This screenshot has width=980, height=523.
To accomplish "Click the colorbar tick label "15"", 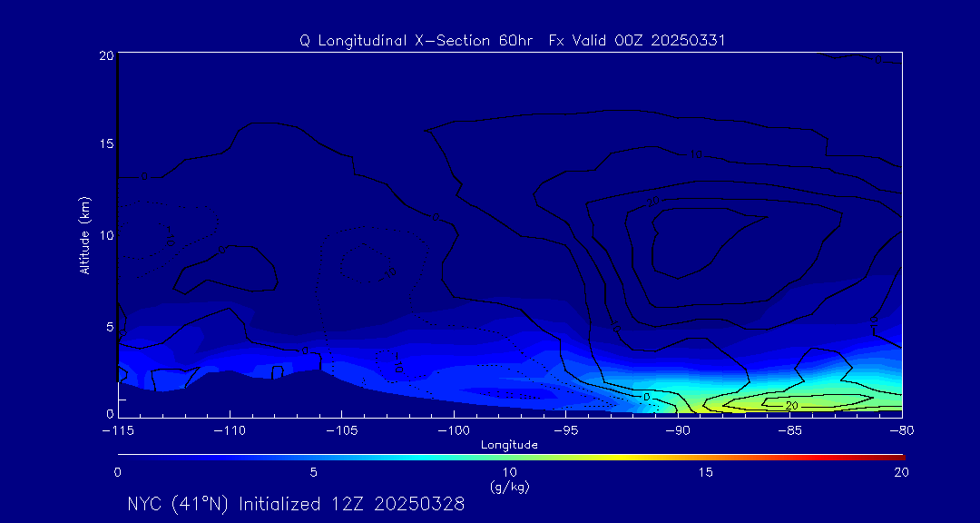I will [706, 473].
